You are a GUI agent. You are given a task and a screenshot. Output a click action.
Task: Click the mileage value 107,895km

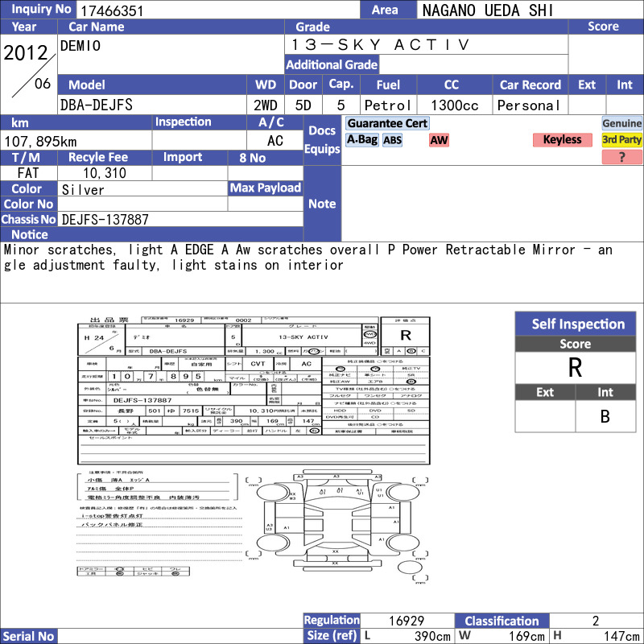[40, 142]
